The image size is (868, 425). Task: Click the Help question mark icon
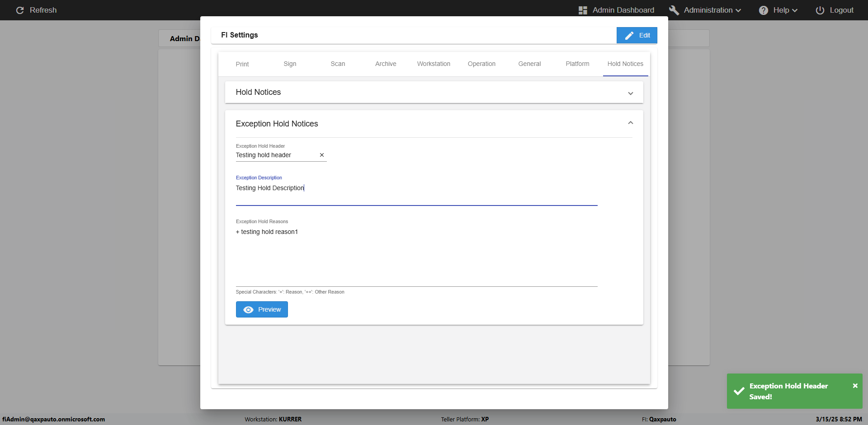764,10
